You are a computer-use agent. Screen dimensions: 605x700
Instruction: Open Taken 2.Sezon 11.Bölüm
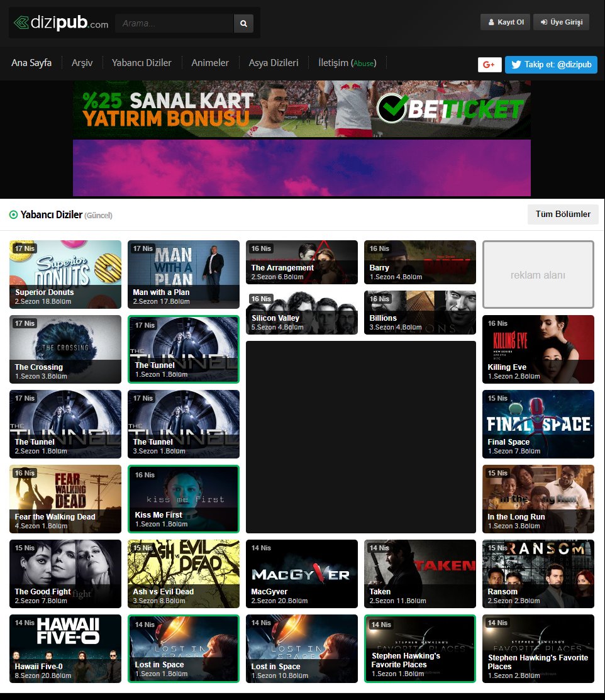pos(419,574)
